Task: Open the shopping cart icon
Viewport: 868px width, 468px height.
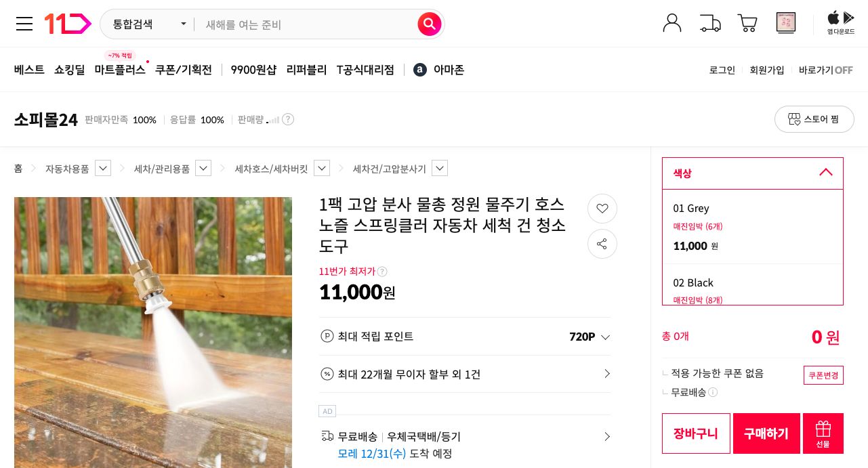Action: coord(747,22)
